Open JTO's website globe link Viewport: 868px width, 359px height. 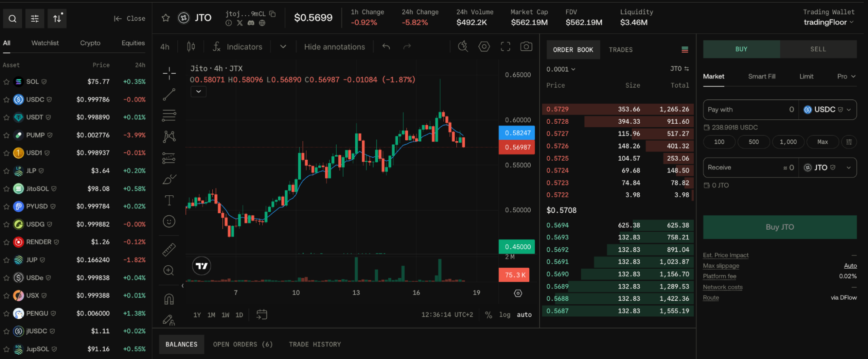(262, 23)
